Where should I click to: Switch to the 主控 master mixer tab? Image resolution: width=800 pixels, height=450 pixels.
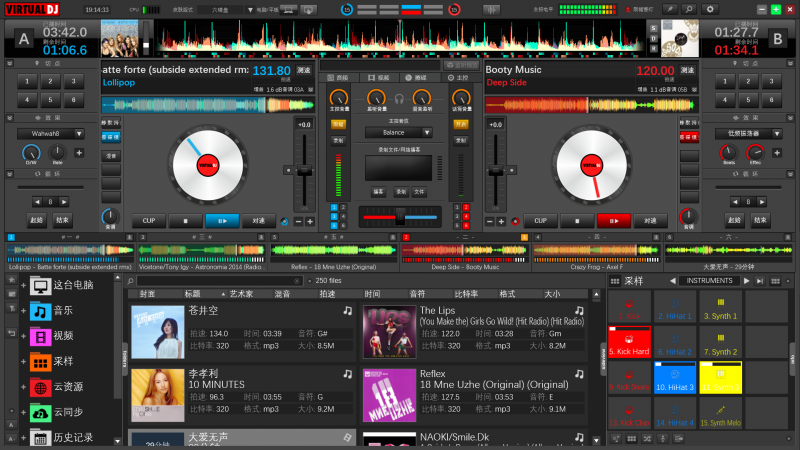(458, 78)
